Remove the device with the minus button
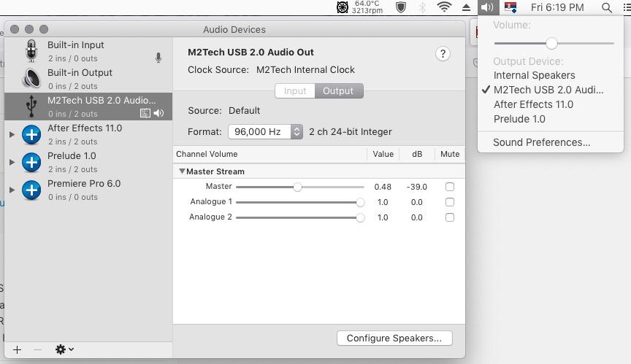 point(37,349)
